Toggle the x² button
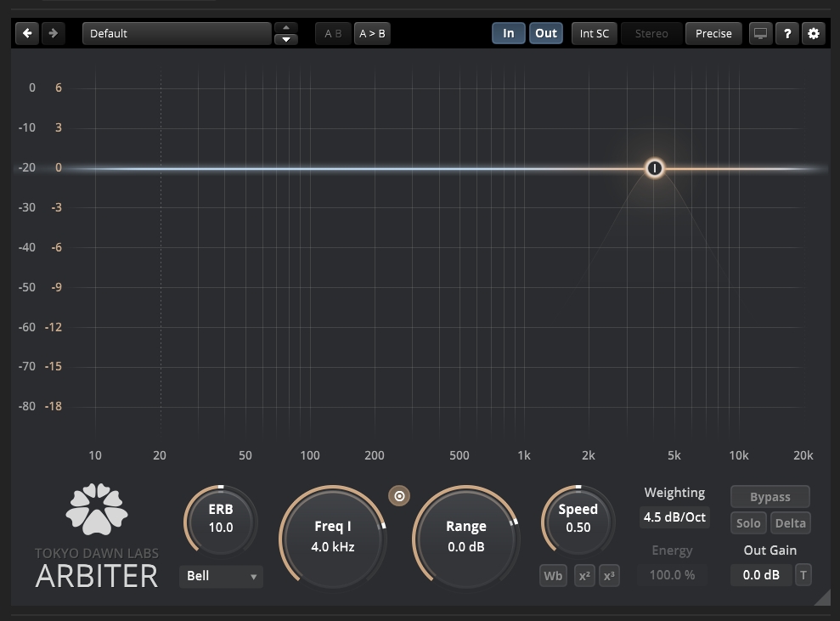Screen dimensions: 840x621 (584, 575)
